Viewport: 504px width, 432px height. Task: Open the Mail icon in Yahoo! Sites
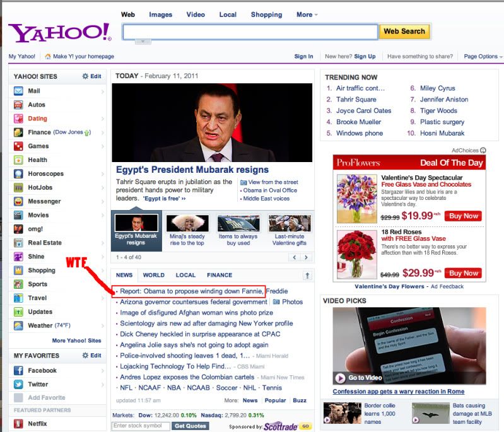(18, 91)
